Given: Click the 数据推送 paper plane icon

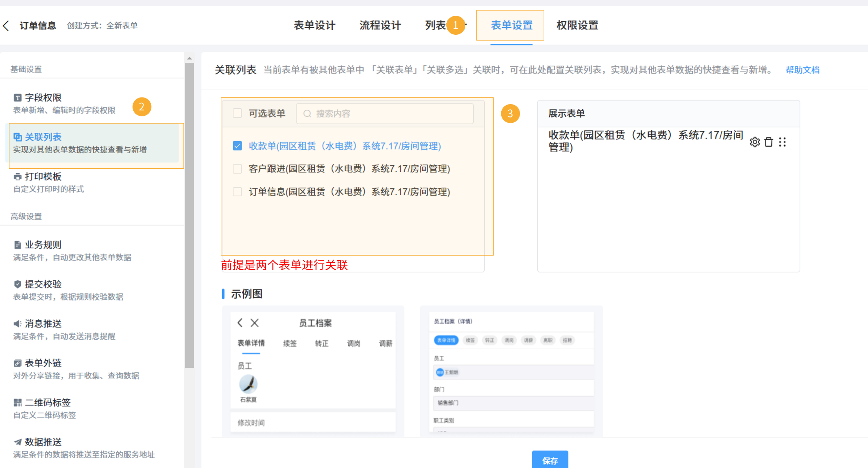Looking at the screenshot, I should pyautogui.click(x=17, y=442).
